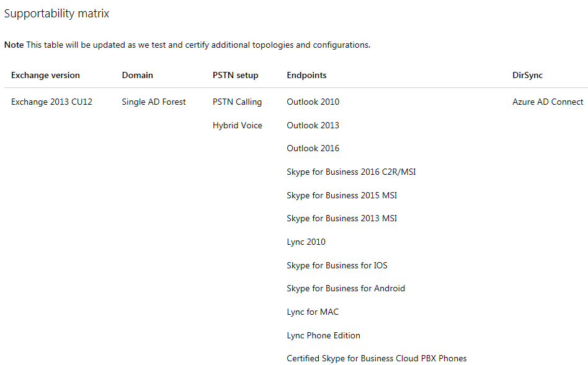This screenshot has height=365, width=588.
Task: Click the Domain column header
Action: tap(137, 75)
